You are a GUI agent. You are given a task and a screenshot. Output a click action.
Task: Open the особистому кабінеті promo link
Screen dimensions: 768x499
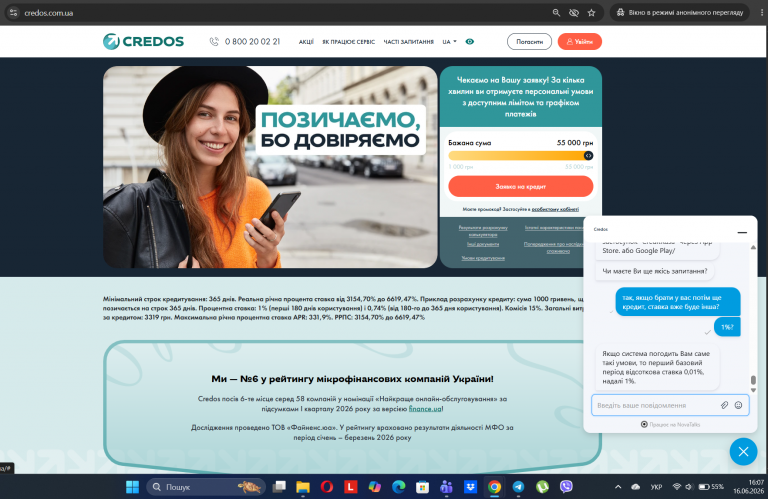click(555, 209)
